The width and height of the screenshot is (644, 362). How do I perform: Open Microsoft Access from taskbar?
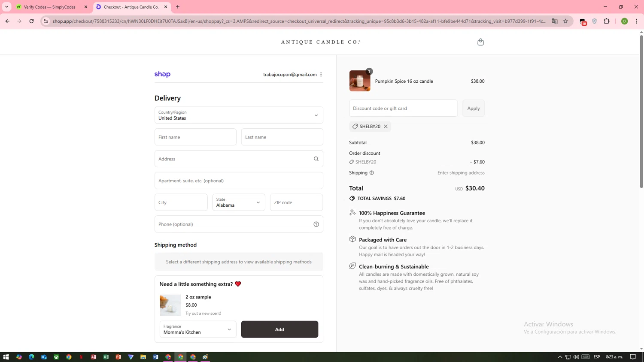[94, 357]
